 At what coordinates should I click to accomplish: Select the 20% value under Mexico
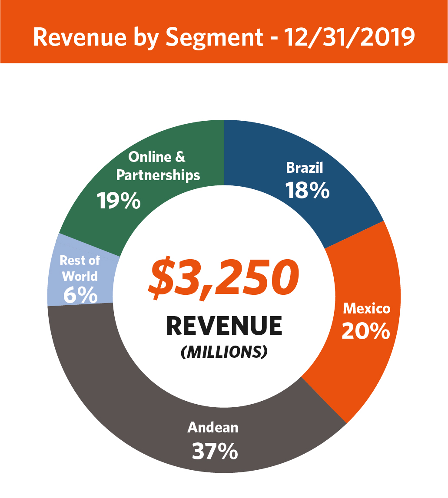click(x=365, y=331)
